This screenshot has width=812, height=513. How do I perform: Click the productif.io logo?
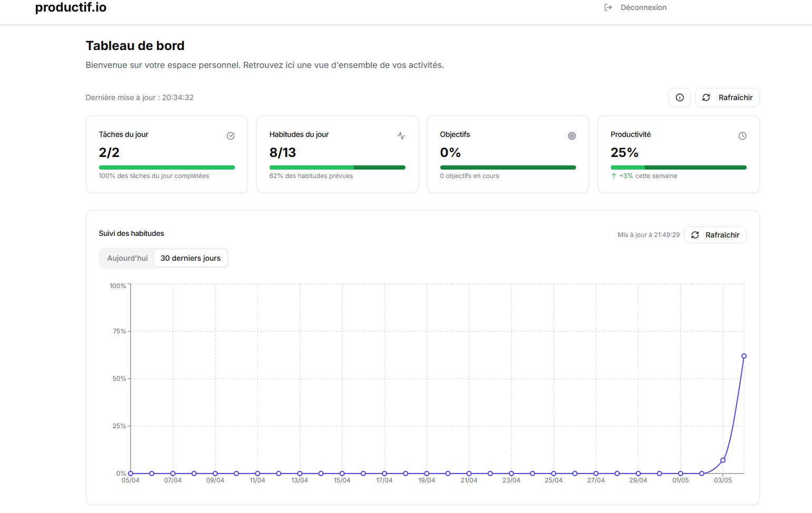pos(70,7)
